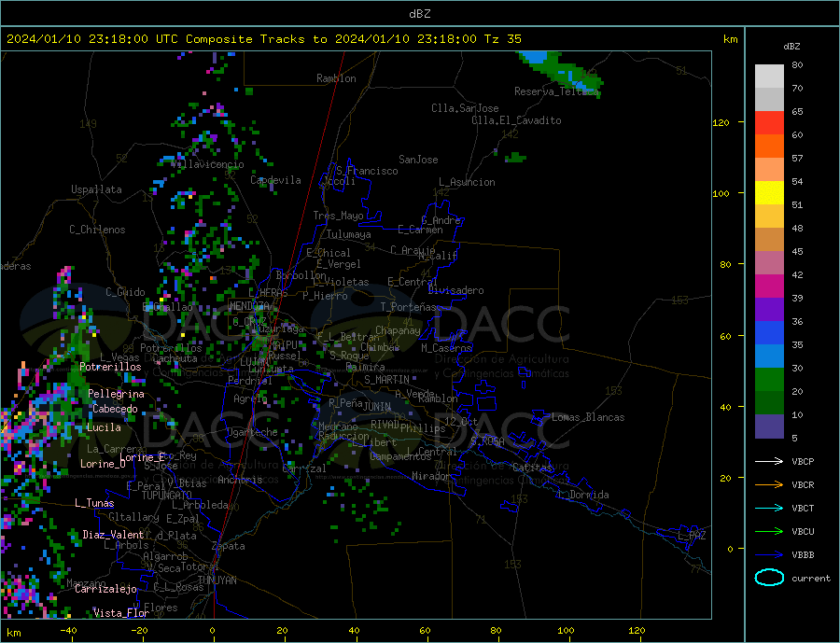Viewport: 840px width, 643px height.
Task: Click the 'Uspallata' place label
Action: (96, 189)
